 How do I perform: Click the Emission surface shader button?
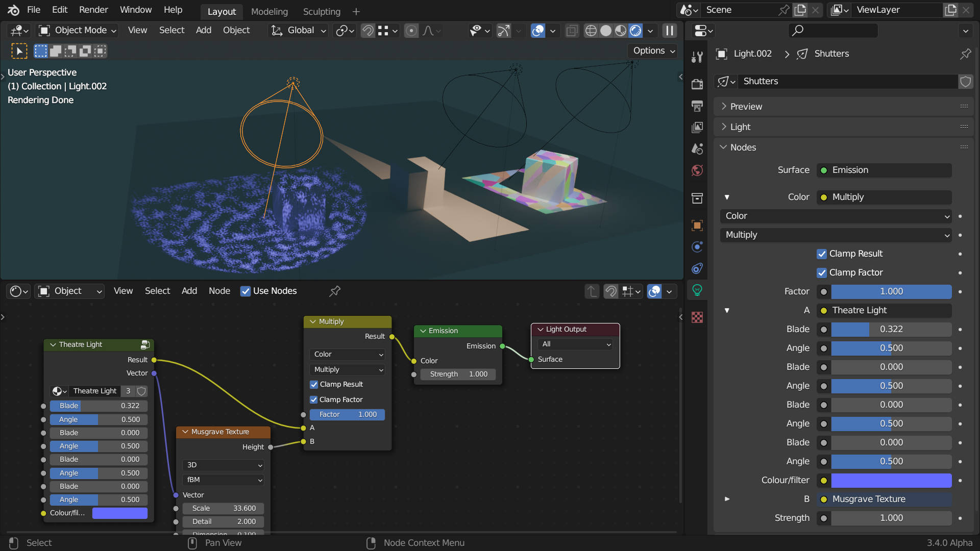(x=885, y=170)
